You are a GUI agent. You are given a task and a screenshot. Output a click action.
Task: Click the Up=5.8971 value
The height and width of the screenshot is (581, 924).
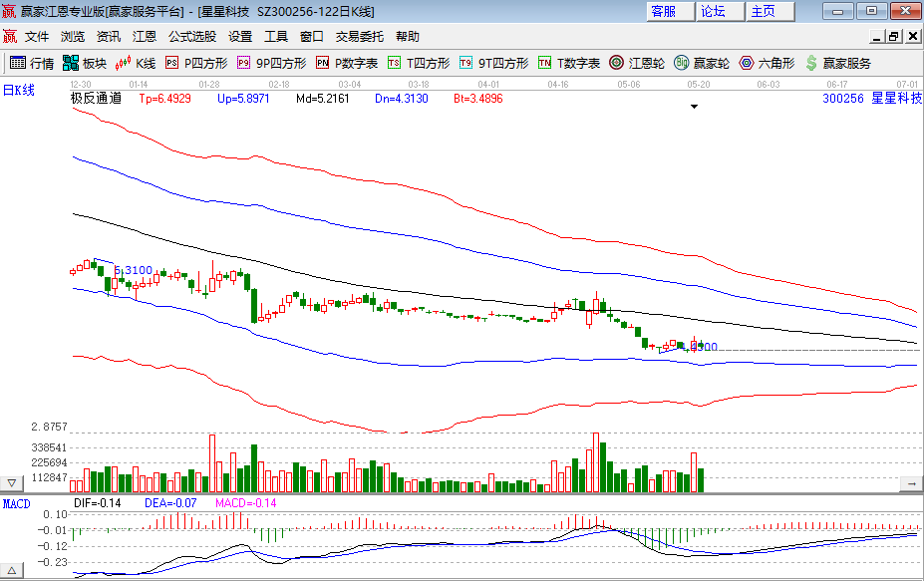(243, 99)
